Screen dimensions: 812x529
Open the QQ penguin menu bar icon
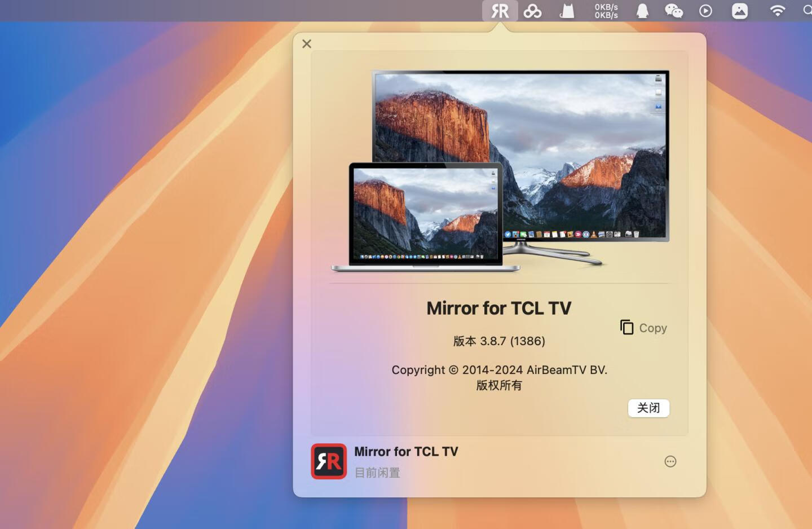pyautogui.click(x=642, y=11)
